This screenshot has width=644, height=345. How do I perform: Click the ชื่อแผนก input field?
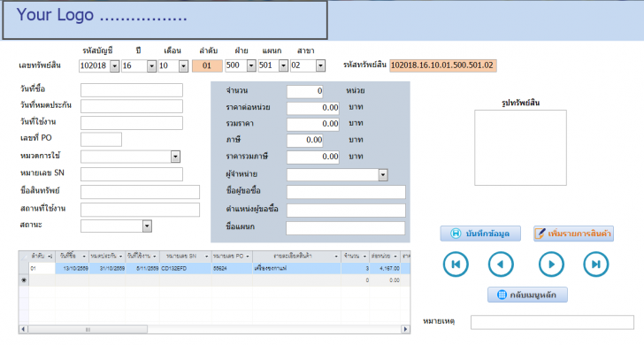click(x=345, y=228)
